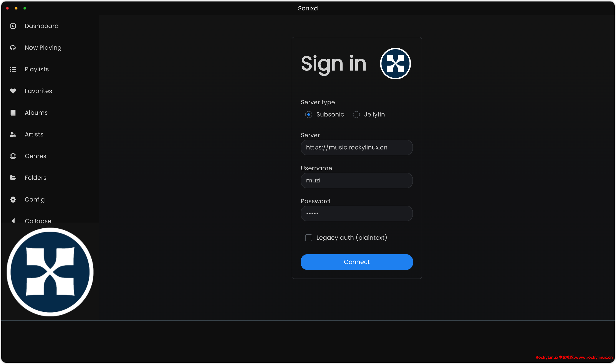
Task: Click the Now Playing headphones icon
Action: 13,48
